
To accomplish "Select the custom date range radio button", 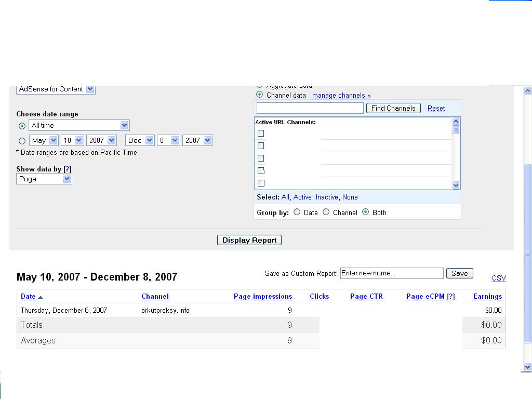I will (x=22, y=141).
